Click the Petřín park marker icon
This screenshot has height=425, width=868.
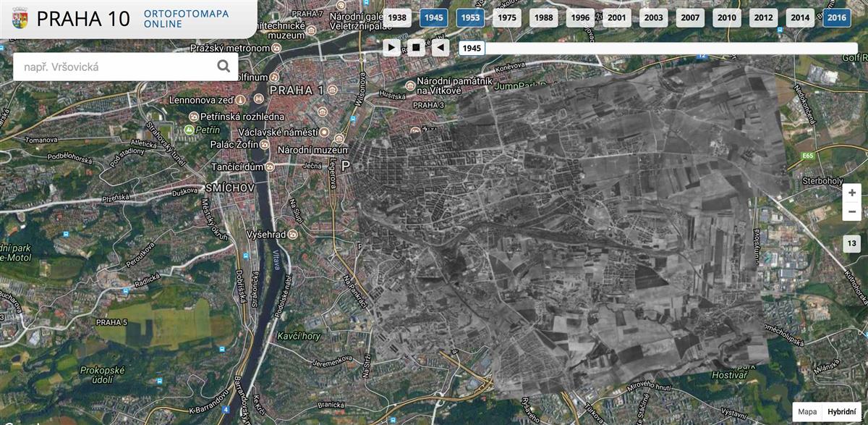coord(190,130)
